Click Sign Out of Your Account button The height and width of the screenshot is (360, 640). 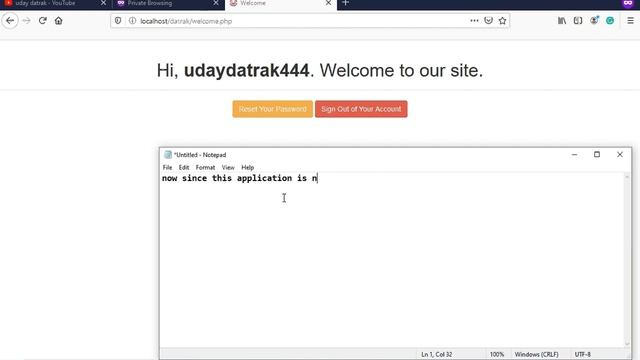tap(361, 109)
